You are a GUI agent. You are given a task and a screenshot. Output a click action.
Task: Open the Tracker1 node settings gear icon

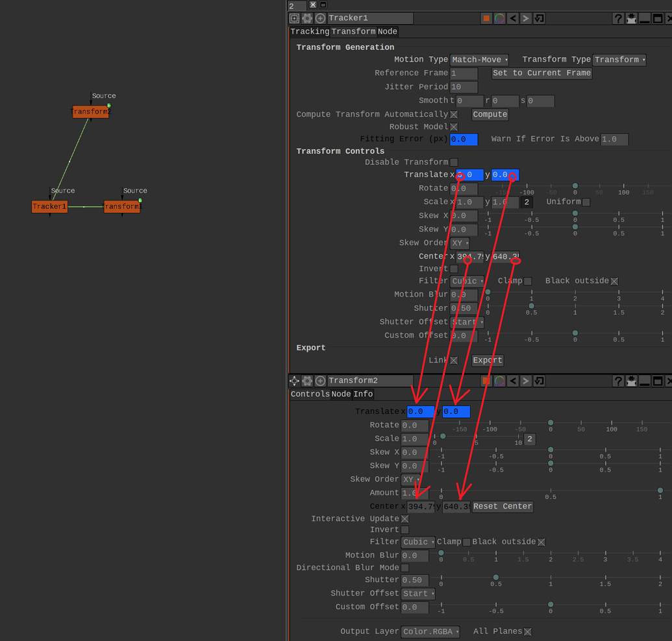click(x=306, y=18)
